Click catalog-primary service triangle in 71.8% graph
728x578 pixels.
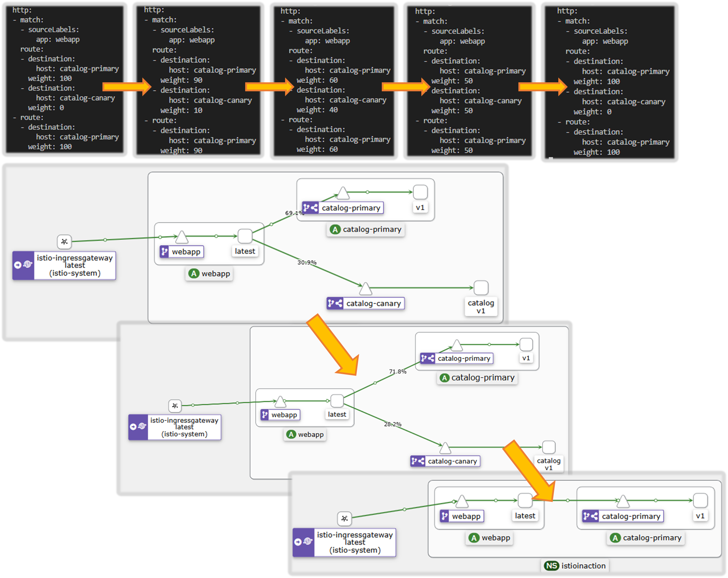[x=457, y=345]
